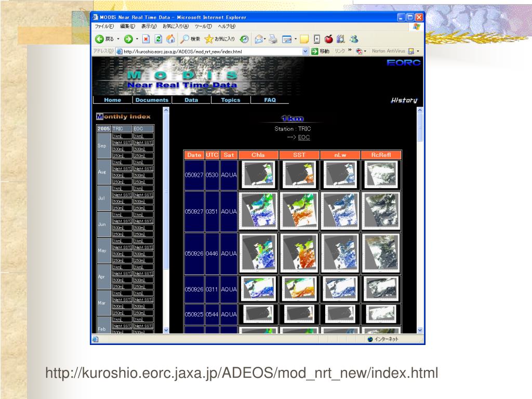The width and height of the screenshot is (532, 399).
Task: Click the mobile device toolbar icon
Action: (x=316, y=39)
